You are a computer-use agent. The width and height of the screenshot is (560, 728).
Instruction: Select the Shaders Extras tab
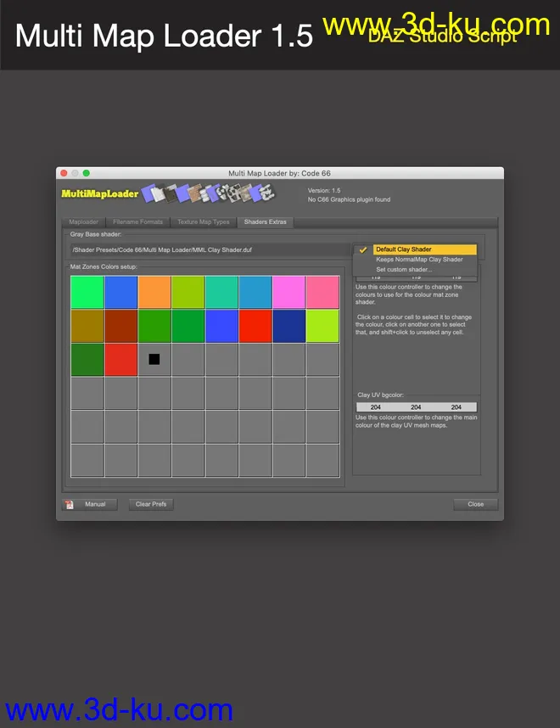coord(266,222)
